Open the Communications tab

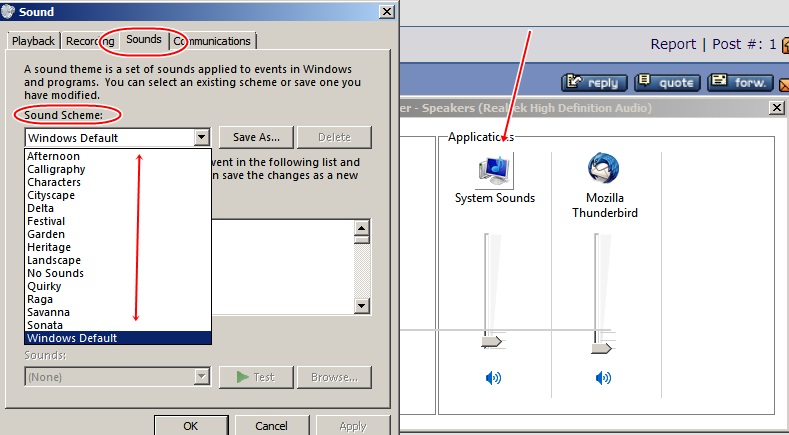pyautogui.click(x=212, y=41)
